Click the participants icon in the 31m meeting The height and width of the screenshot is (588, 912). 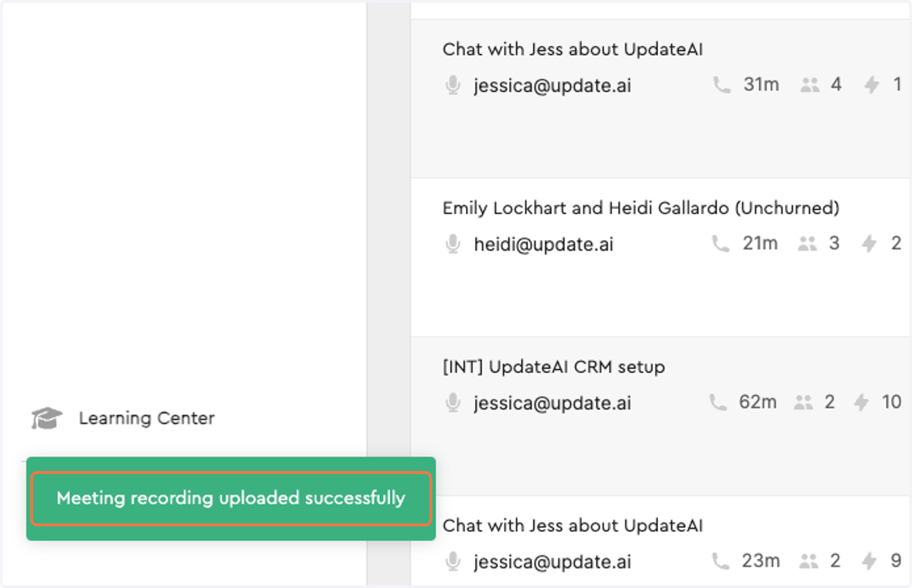point(810,85)
